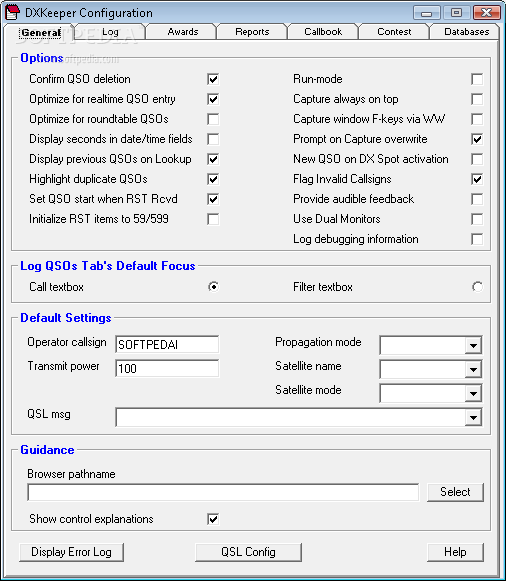Click the Help button
The height and width of the screenshot is (581, 506).
(x=455, y=552)
